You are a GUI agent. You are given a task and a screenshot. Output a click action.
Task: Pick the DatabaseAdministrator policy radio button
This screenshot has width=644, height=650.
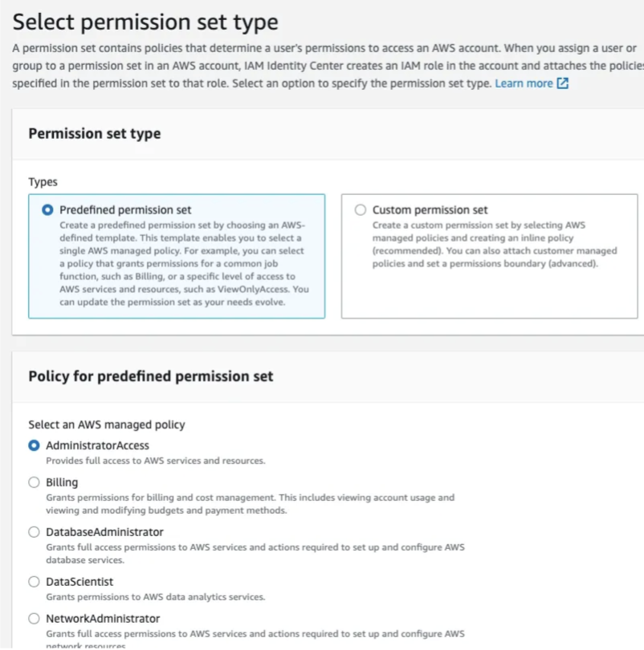tap(34, 532)
